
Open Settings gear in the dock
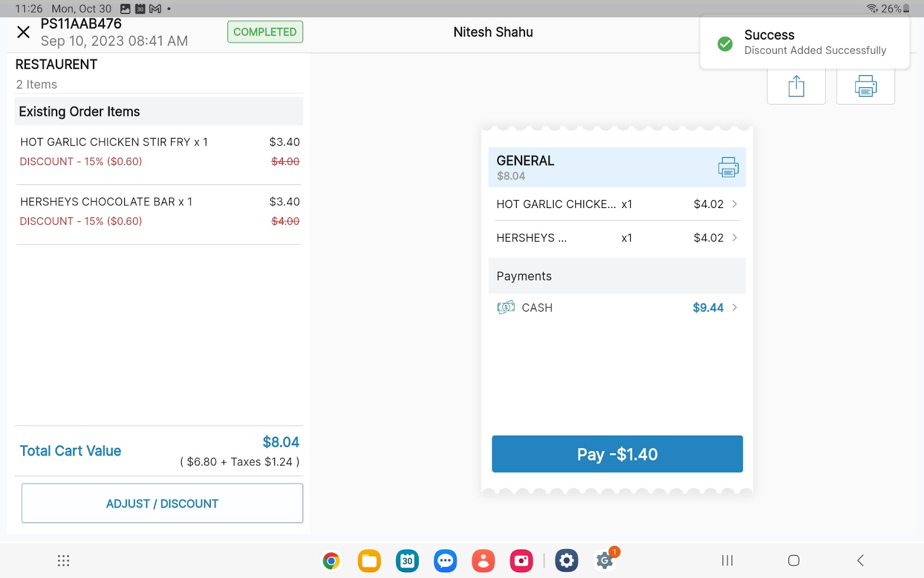click(567, 561)
